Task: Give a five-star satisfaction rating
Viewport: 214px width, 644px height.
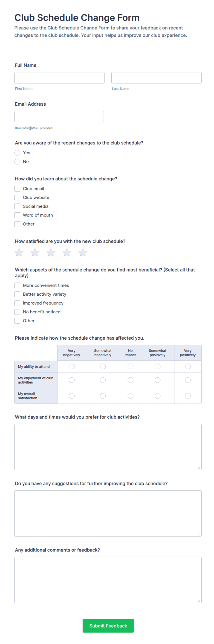Action: coord(83,252)
